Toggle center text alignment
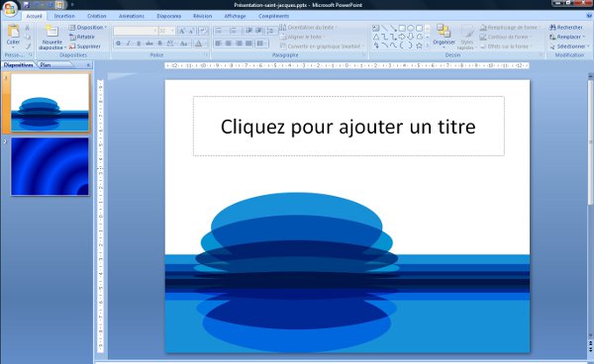The height and width of the screenshot is (364, 594). tap(229, 44)
